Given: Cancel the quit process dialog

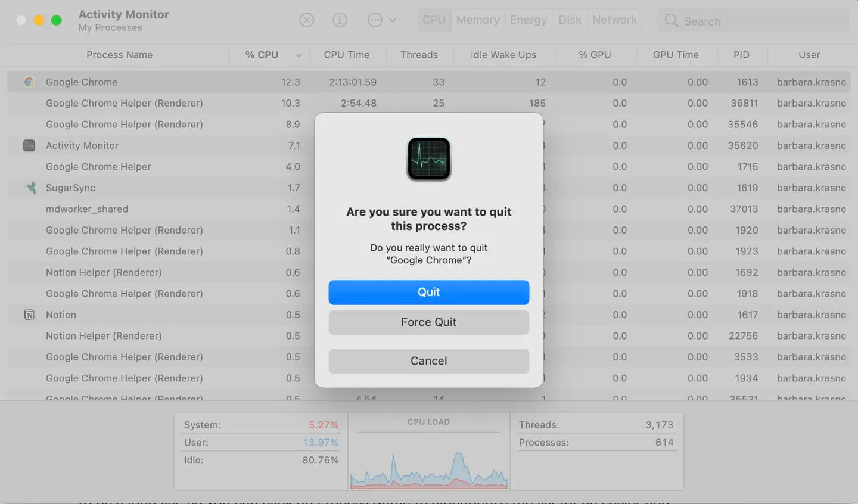Looking at the screenshot, I should 428,361.
